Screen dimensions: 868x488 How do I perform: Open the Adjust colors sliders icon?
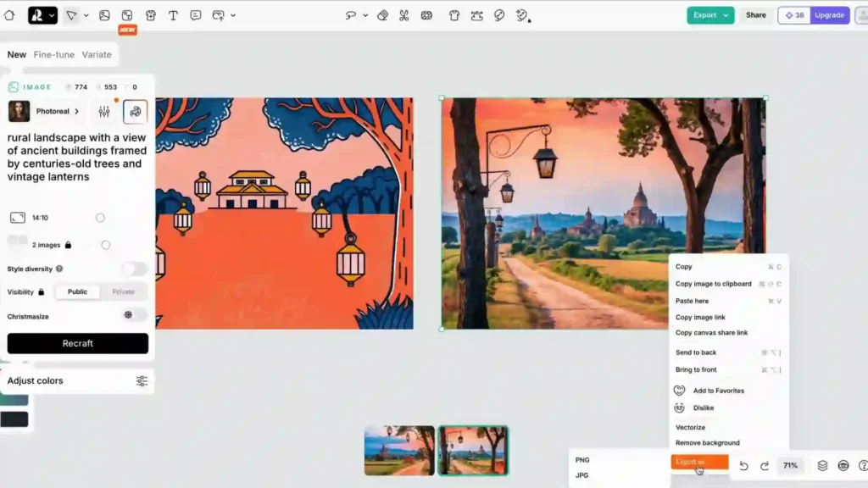[142, 380]
